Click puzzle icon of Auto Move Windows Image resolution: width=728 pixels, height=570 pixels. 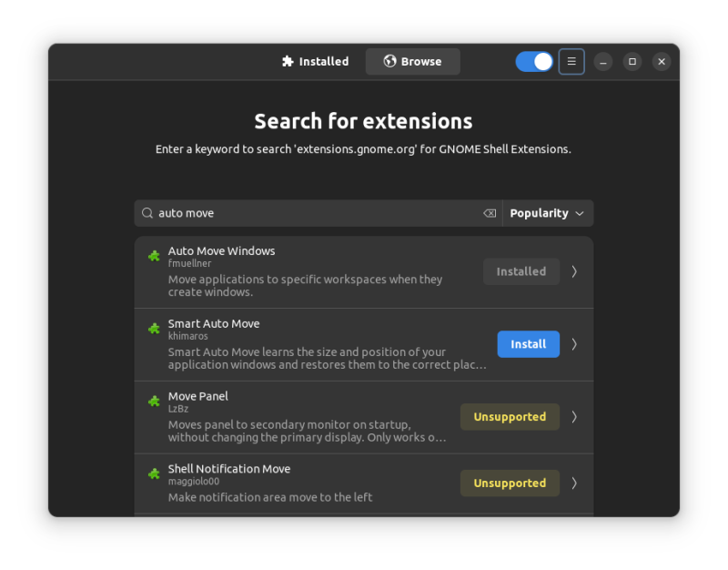154,256
